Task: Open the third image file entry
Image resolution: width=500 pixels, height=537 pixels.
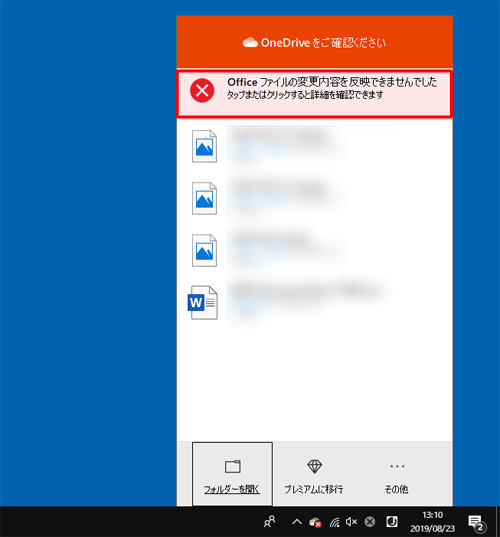Action: click(314, 250)
